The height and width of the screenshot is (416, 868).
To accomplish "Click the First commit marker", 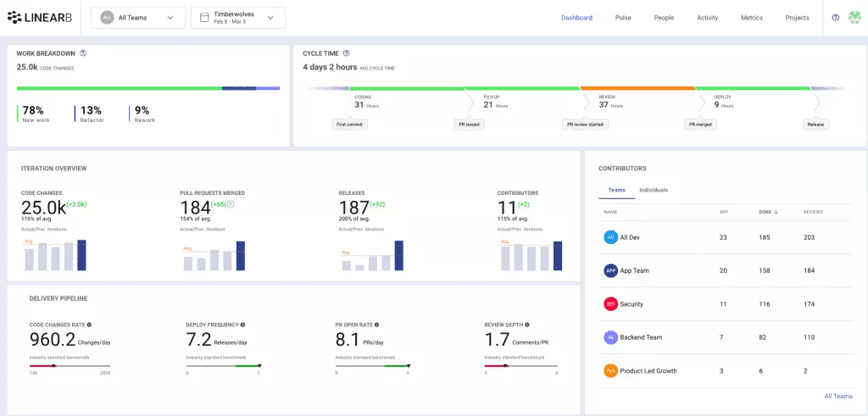I will (350, 125).
